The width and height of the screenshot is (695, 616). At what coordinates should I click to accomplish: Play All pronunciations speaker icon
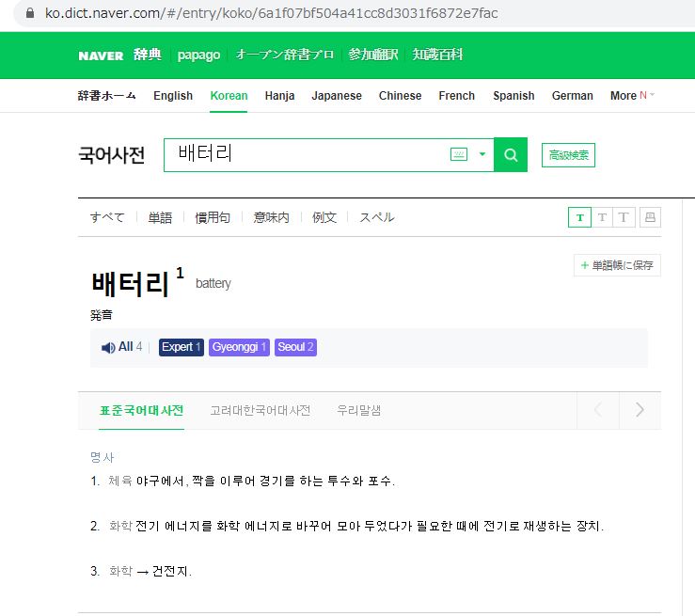(x=108, y=348)
